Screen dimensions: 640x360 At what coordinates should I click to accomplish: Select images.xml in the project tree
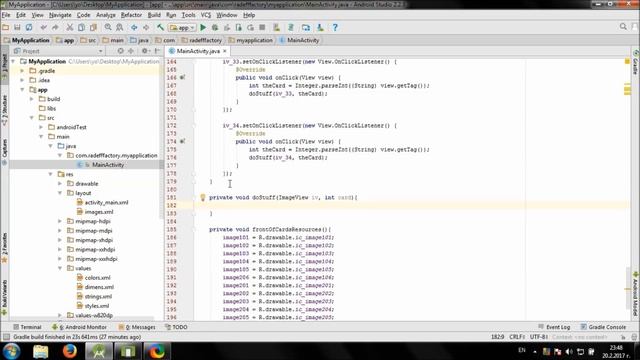pos(95,212)
